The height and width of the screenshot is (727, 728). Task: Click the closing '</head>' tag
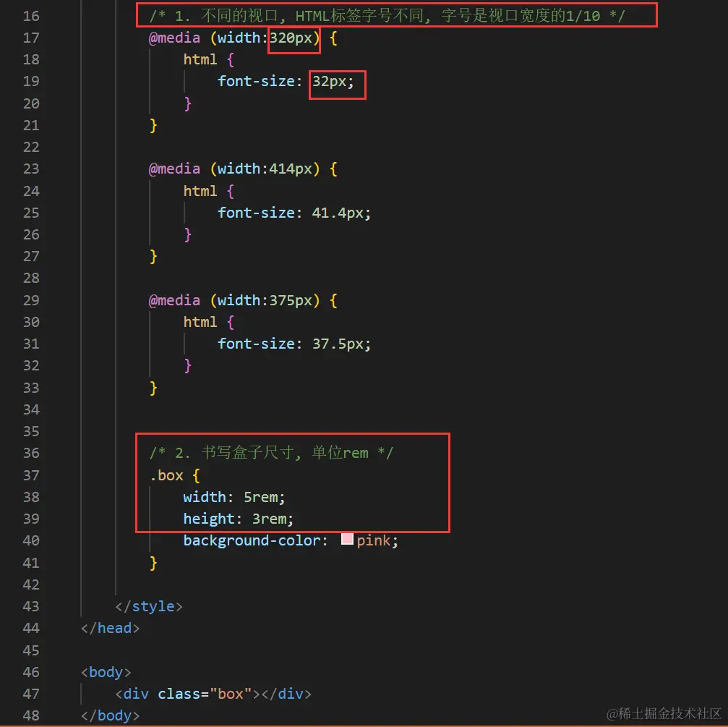[x=111, y=628]
